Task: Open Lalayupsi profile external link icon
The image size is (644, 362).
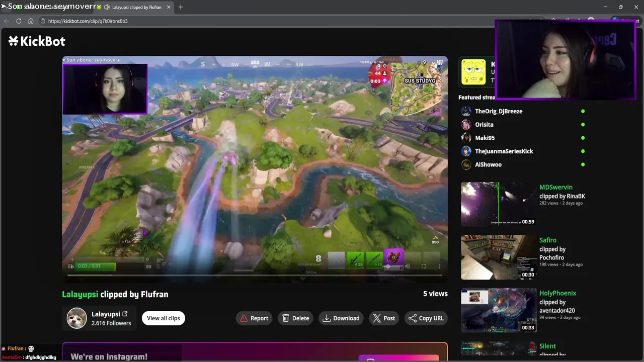Action: point(125,314)
